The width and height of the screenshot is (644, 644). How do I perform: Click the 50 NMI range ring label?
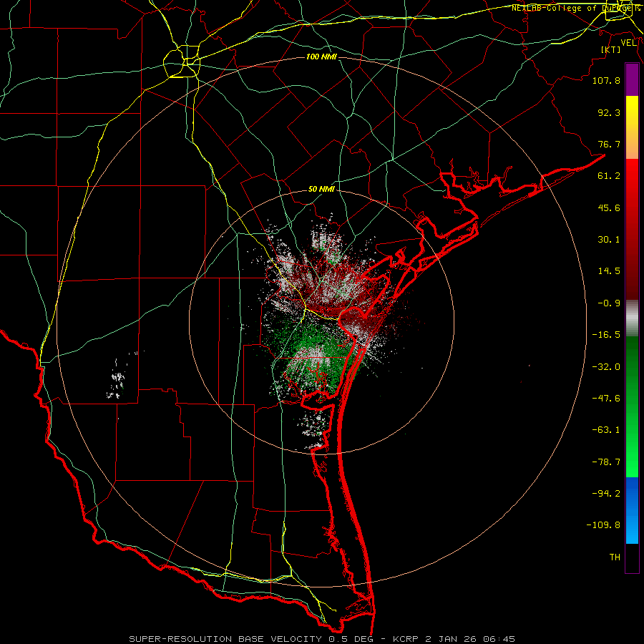[x=321, y=190]
